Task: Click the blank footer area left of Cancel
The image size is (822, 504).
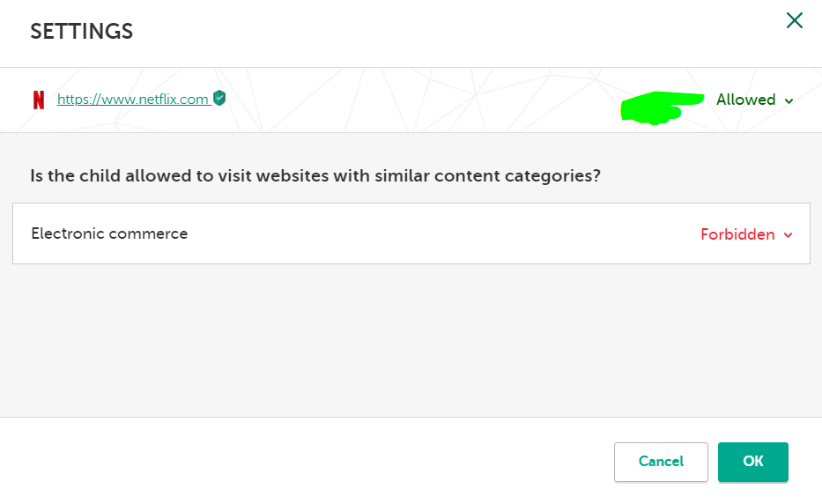Action: pos(308,462)
